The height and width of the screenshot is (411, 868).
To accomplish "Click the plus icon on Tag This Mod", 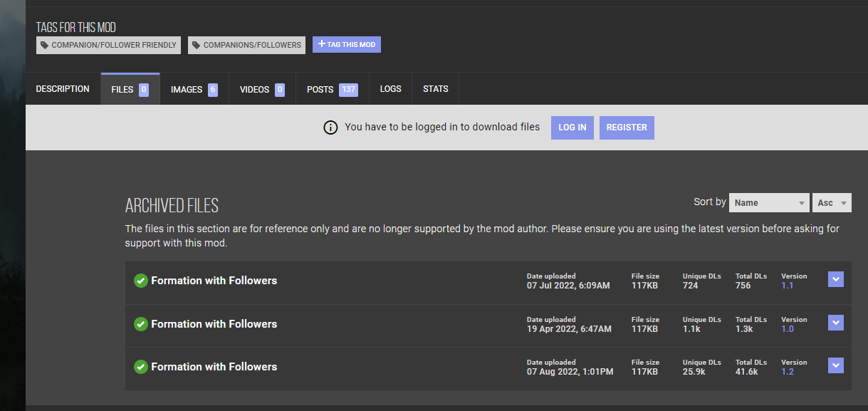I will click(x=322, y=44).
